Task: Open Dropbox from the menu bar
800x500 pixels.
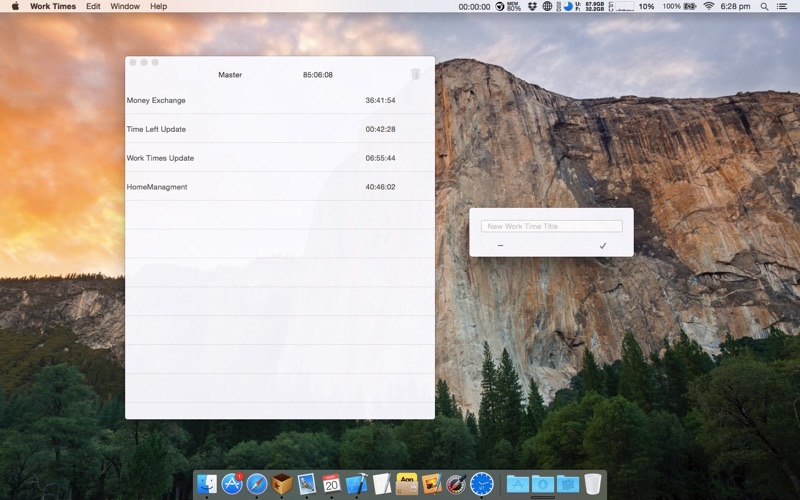Action: coord(533,6)
